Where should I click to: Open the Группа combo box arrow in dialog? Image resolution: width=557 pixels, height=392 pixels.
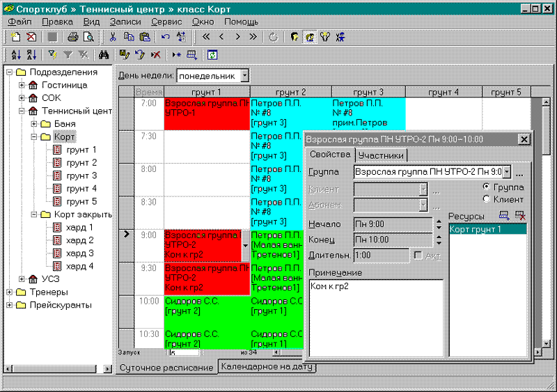coord(507,172)
